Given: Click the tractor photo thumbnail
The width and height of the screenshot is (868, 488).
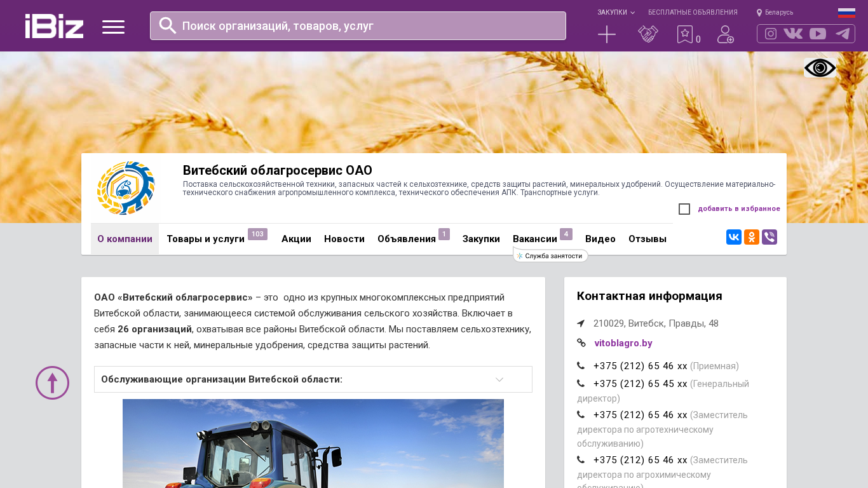Looking at the screenshot, I should 313,444.
